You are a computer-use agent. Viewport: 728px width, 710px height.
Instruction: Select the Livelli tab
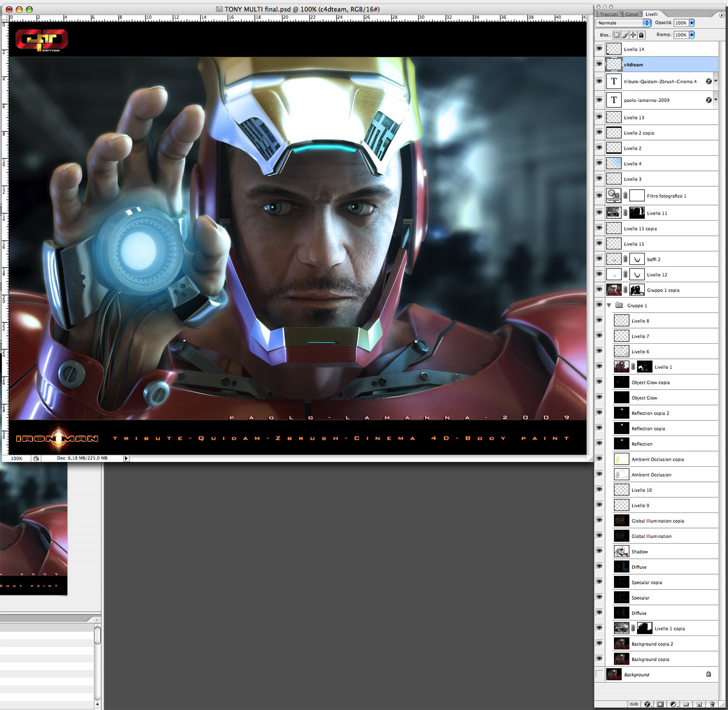pos(652,14)
